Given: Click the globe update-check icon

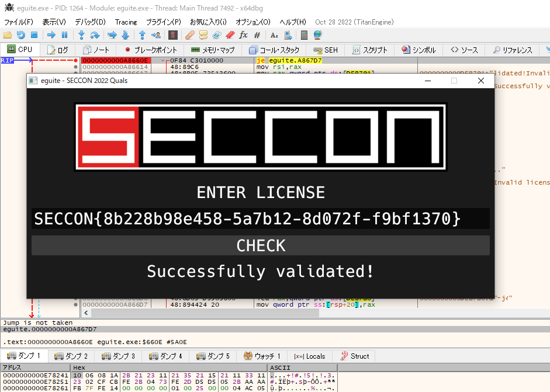Looking at the screenshot, I should [x=318, y=35].
